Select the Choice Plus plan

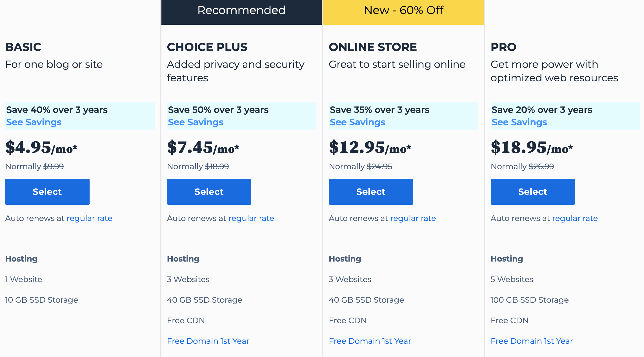coord(209,192)
